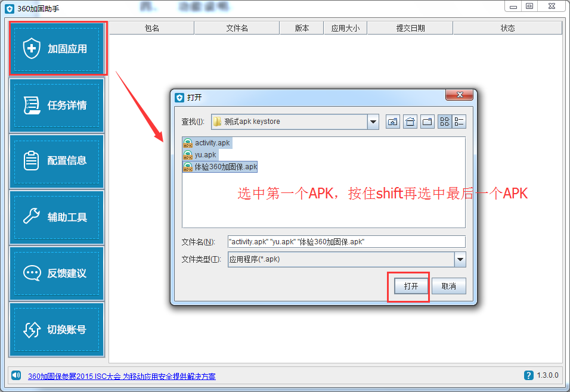This screenshot has width=570, height=392.
Task: Open the 配置信息 sidebar section
Action: [x=57, y=161]
